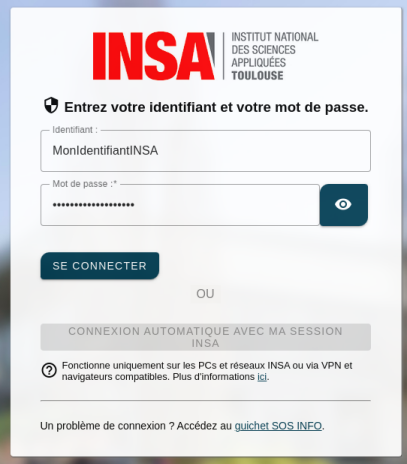Focus the Identifiant input field
The image size is (407, 464).
pos(205,151)
